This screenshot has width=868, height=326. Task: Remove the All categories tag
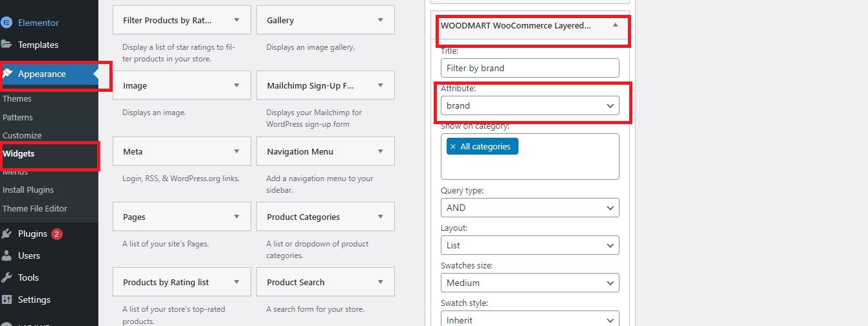453,147
